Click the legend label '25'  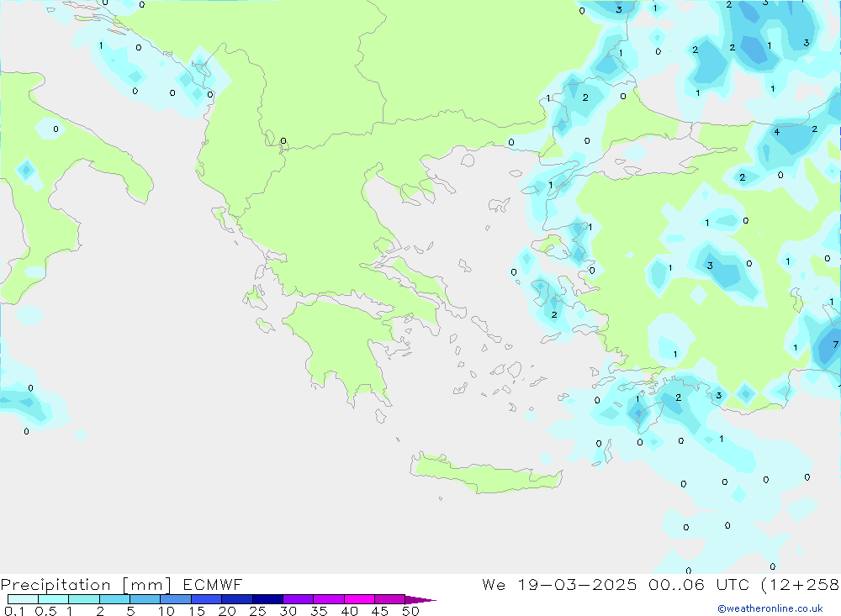257,611
